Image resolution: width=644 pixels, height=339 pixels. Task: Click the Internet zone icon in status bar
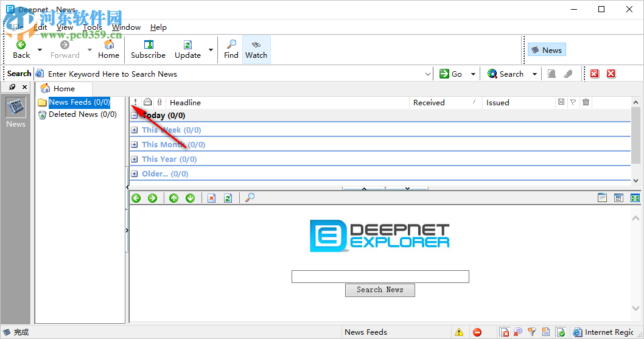click(578, 332)
